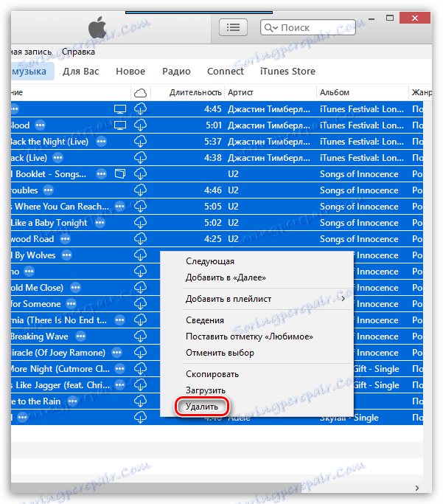Screen dimensions: 443x504
Task: Open more options for Miracle (Of Joey Ramone)
Action: (117, 353)
